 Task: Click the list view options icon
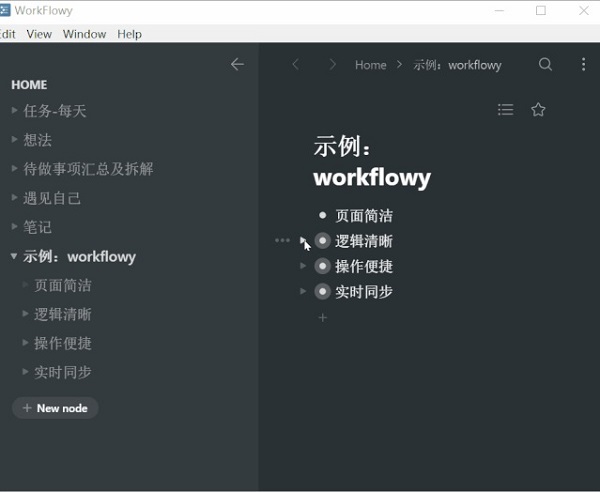tap(505, 110)
